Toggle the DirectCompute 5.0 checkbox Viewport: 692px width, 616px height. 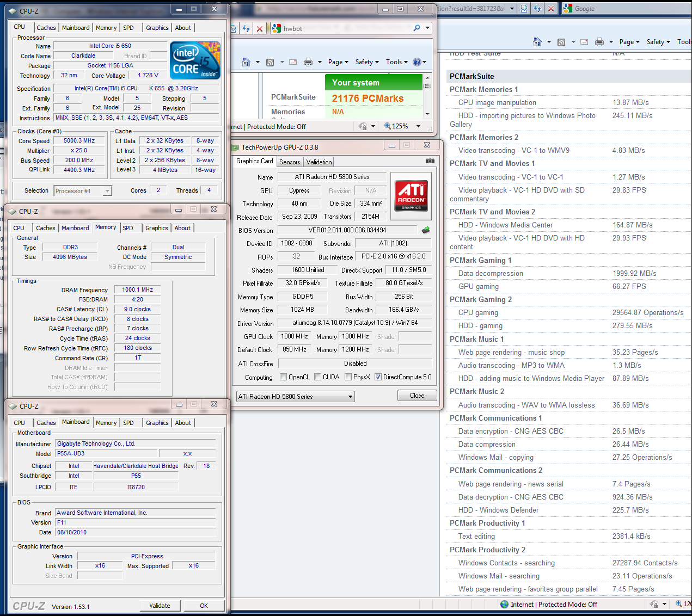378,377
